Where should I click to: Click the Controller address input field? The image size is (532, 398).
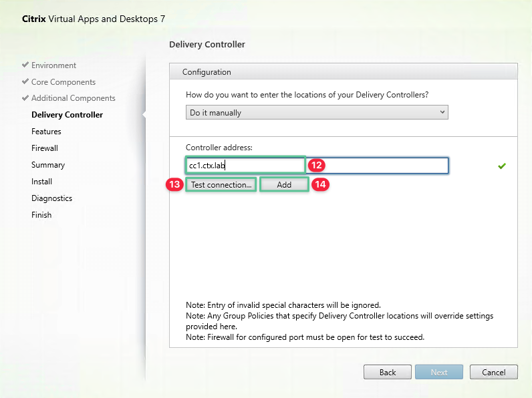pyautogui.click(x=317, y=166)
